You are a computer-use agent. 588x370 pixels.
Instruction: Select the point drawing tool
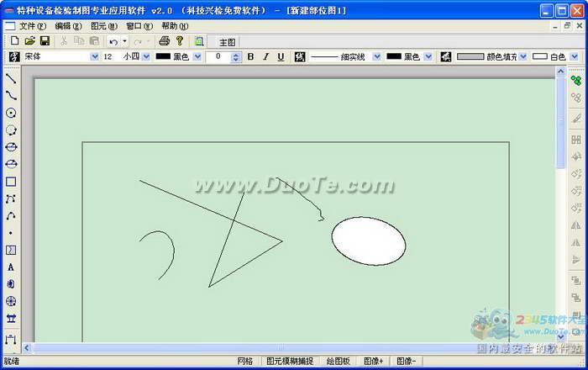tap(11, 233)
